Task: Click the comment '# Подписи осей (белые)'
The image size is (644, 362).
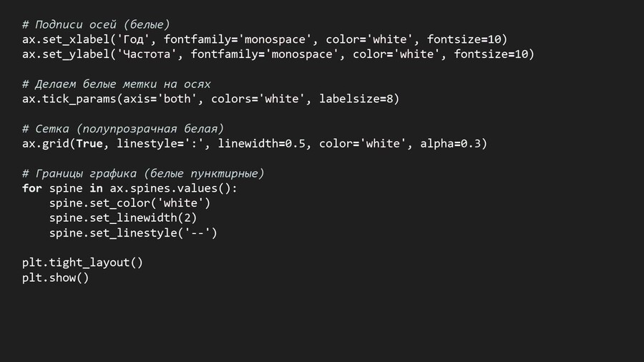Action: tap(96, 24)
